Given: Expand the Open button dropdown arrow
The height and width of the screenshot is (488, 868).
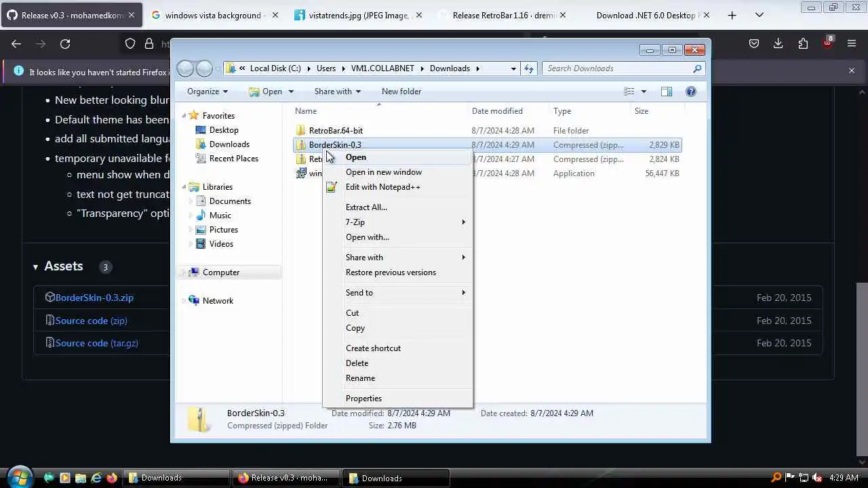Looking at the screenshot, I should click(x=291, y=91).
